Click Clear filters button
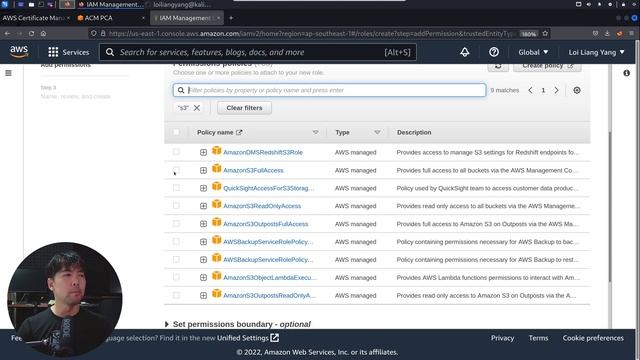This screenshot has height=360, width=640. tap(244, 108)
